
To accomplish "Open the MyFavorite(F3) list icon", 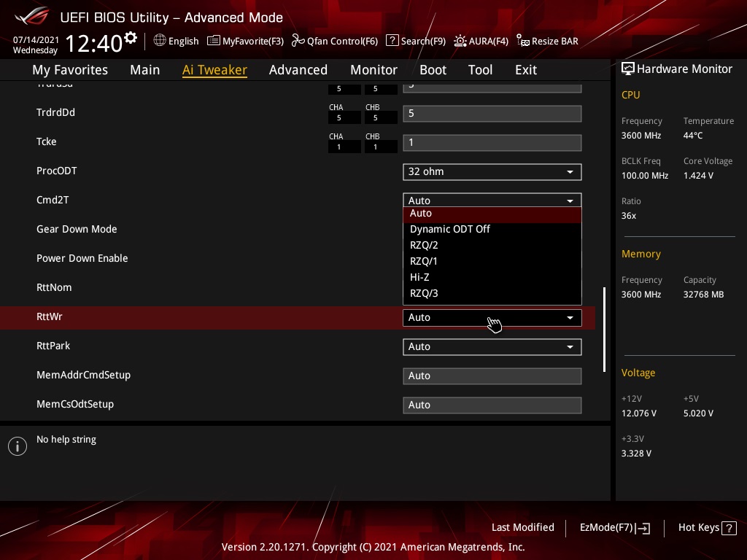I will pyautogui.click(x=214, y=41).
